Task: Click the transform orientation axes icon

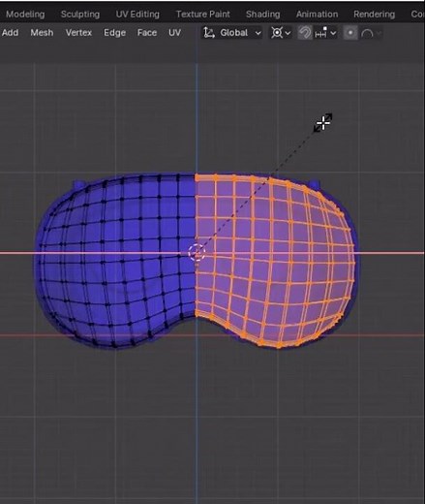Action: point(209,33)
